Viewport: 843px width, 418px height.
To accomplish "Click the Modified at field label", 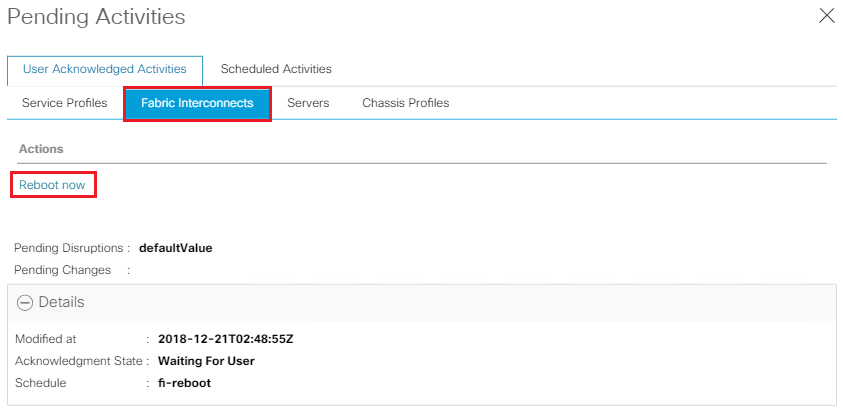I will pos(45,339).
